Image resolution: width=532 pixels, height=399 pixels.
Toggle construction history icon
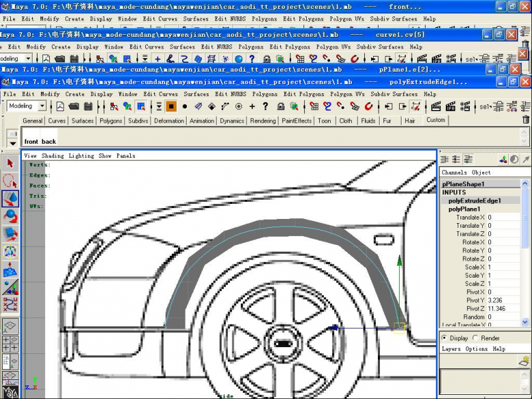point(416,106)
